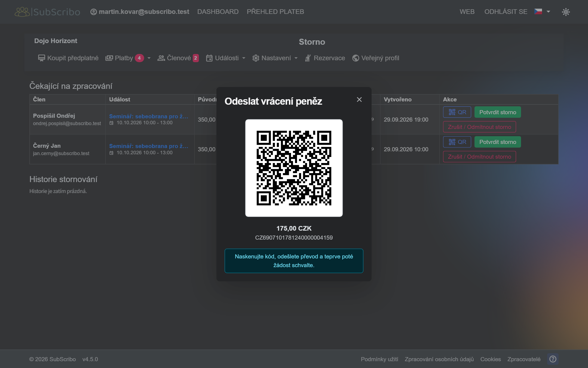Click the refund QR code image
This screenshot has height=368, width=588.
294,168
